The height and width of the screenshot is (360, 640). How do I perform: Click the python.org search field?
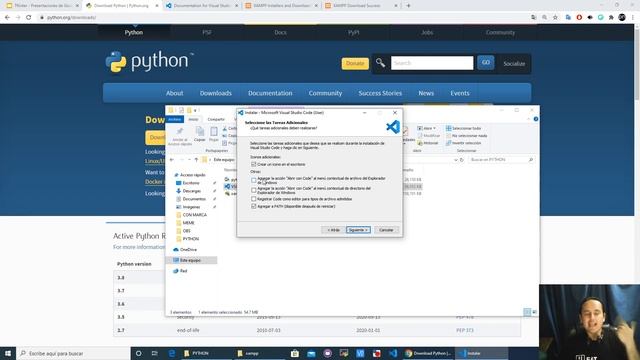click(432, 63)
